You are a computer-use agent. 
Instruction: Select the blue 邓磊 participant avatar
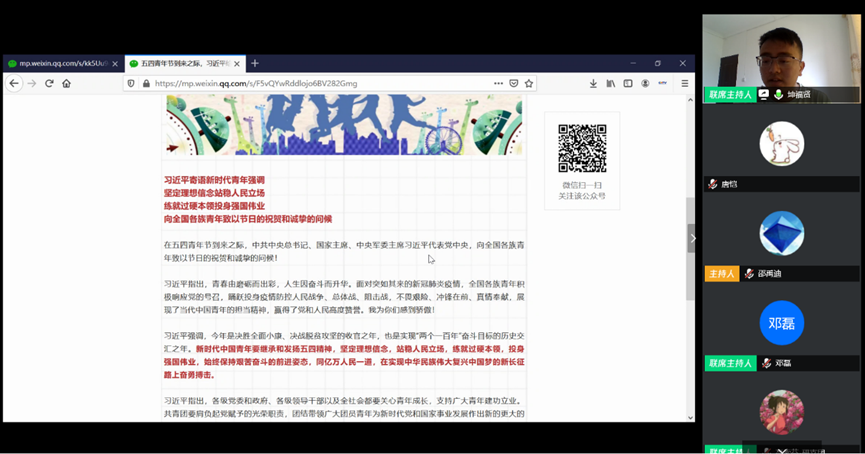[781, 323]
